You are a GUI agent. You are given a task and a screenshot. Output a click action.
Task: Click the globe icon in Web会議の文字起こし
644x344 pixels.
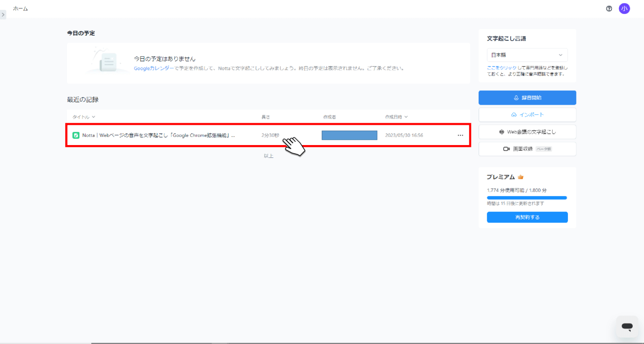[x=501, y=132]
